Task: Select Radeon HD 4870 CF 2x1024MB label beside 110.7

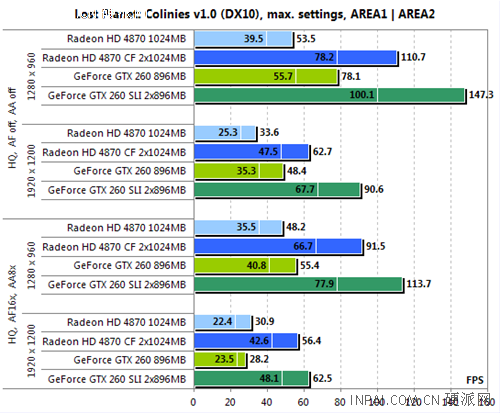Action: [114, 58]
